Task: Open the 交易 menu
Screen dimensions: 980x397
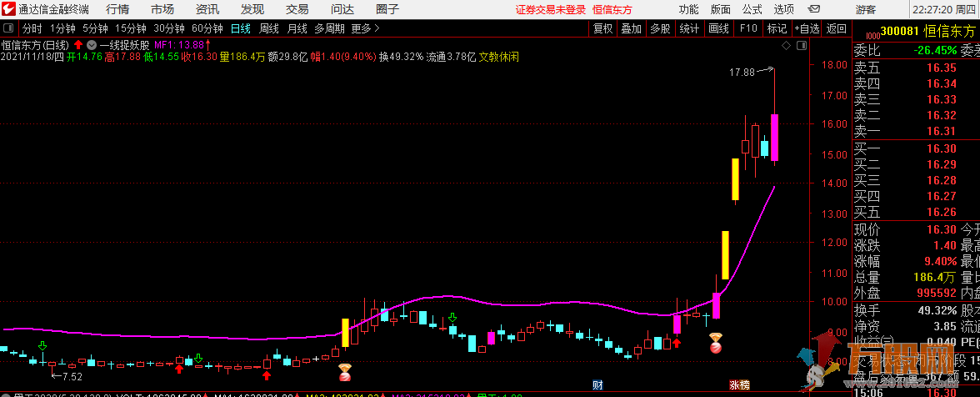Action: pyautogui.click(x=297, y=9)
